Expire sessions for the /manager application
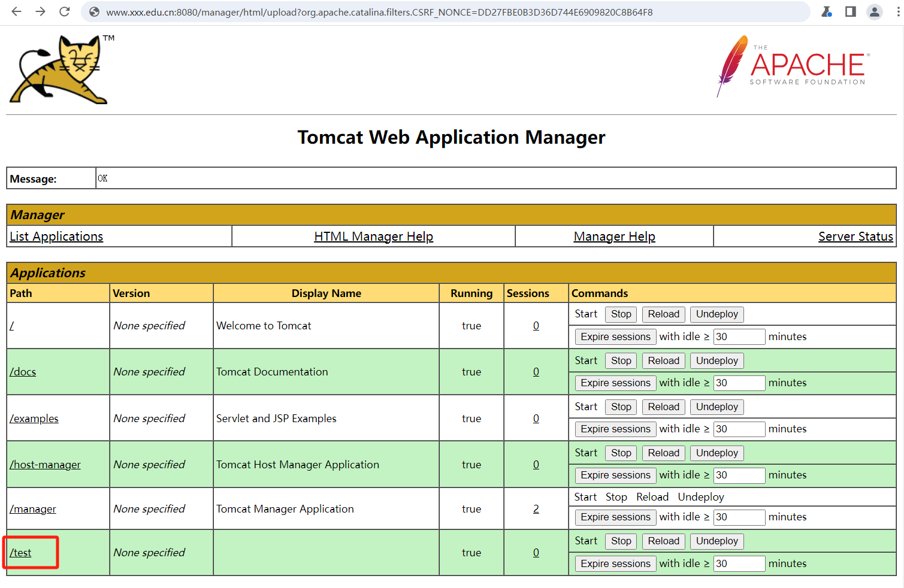 pos(615,517)
